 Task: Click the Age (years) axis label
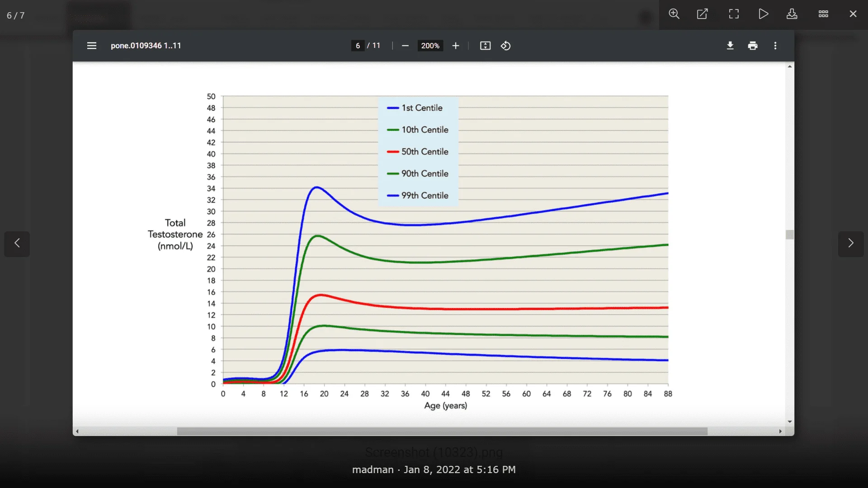point(445,406)
